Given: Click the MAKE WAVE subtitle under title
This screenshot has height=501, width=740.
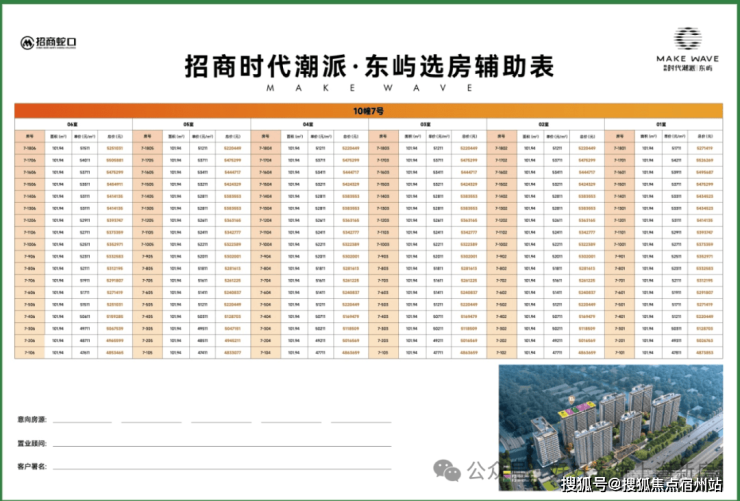Looking at the screenshot, I should click(369, 88).
